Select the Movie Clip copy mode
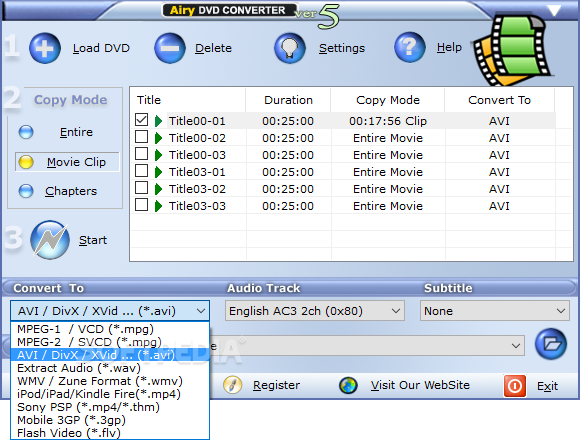 point(67,162)
